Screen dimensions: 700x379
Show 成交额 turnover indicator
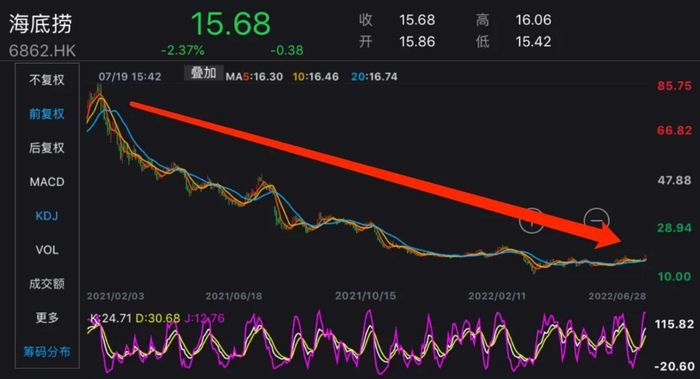pyautogui.click(x=47, y=283)
